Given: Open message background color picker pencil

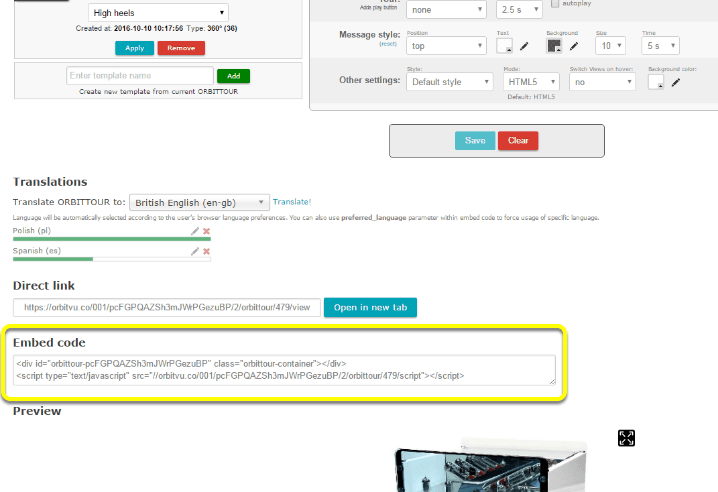Looking at the screenshot, I should pos(574,46).
